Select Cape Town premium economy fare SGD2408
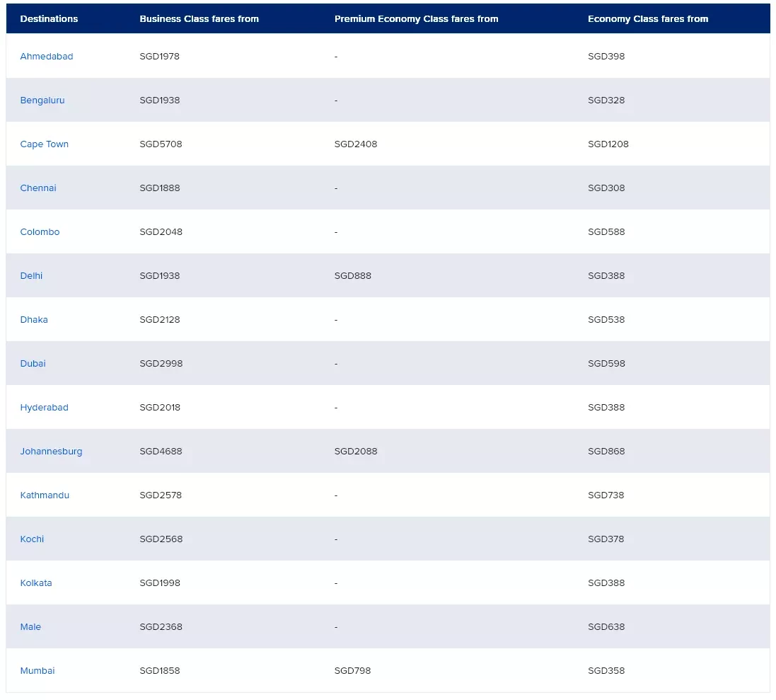Viewport: 776px width, 700px height. point(356,144)
